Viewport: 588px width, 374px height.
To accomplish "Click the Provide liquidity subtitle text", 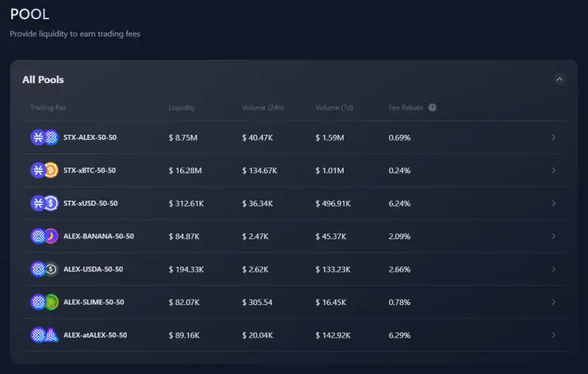I will [75, 34].
